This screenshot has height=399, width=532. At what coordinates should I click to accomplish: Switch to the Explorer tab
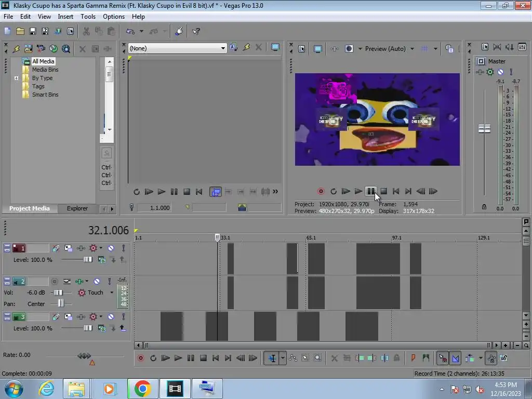77,208
